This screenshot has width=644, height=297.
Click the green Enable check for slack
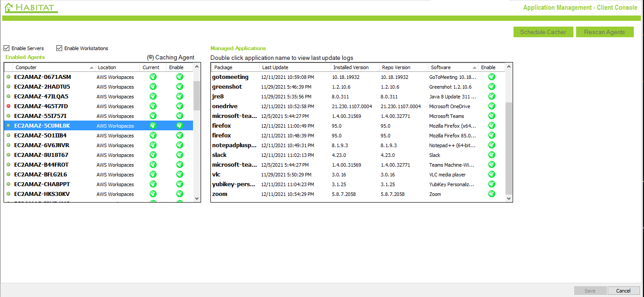491,155
